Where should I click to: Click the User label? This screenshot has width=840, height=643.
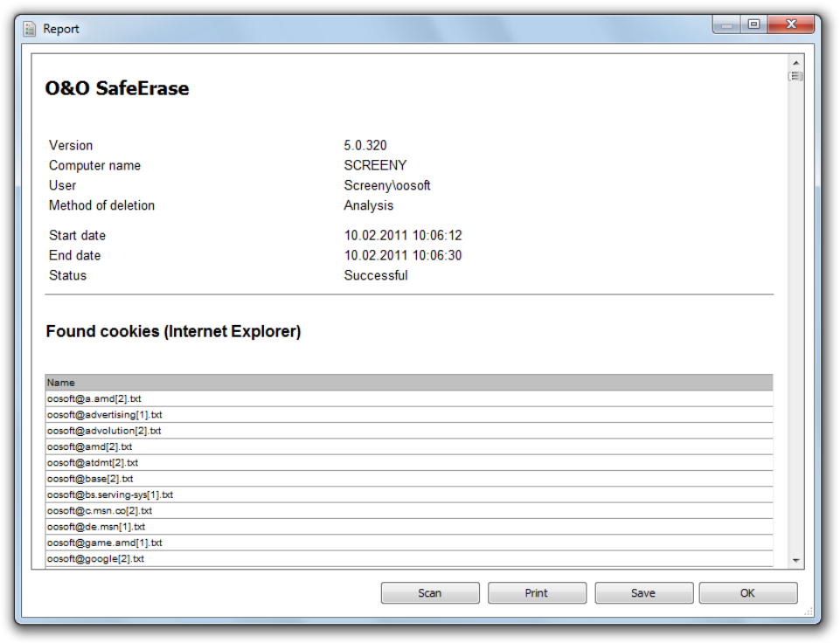(x=63, y=186)
